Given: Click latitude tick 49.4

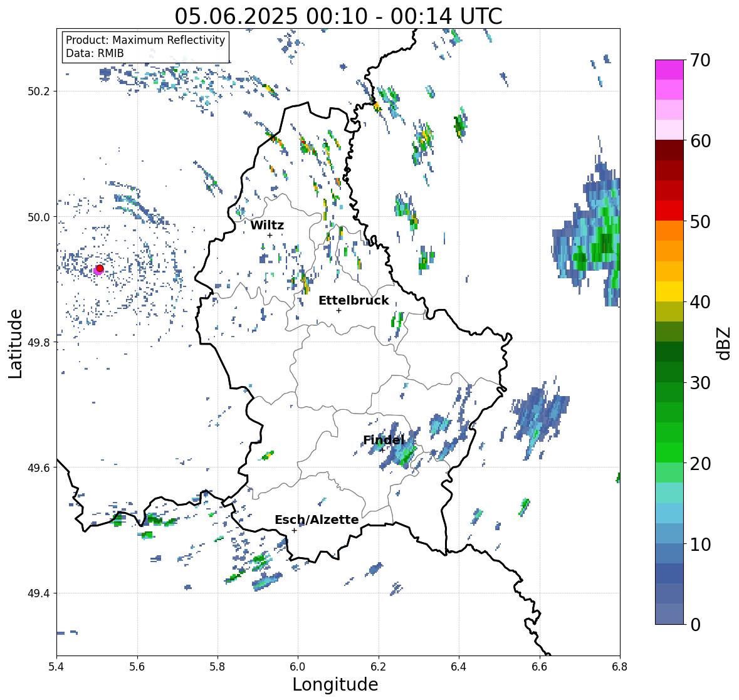Looking at the screenshot, I should (39, 593).
